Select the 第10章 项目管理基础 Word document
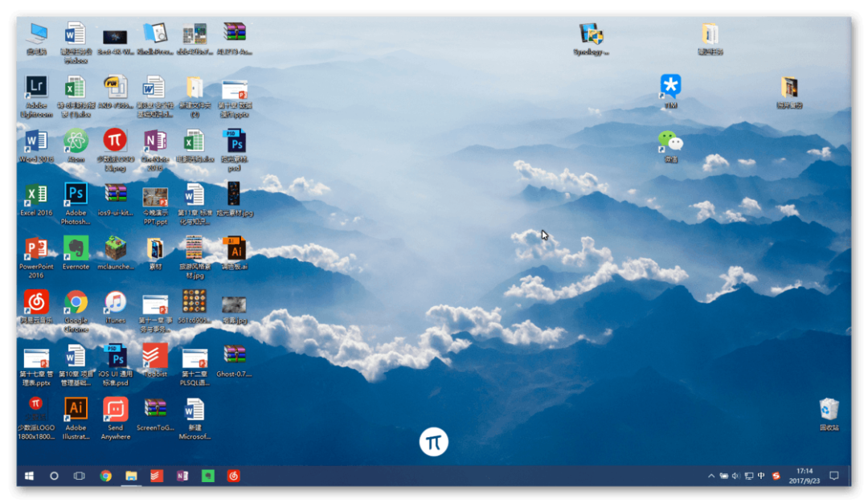The image size is (868, 503). [76, 366]
